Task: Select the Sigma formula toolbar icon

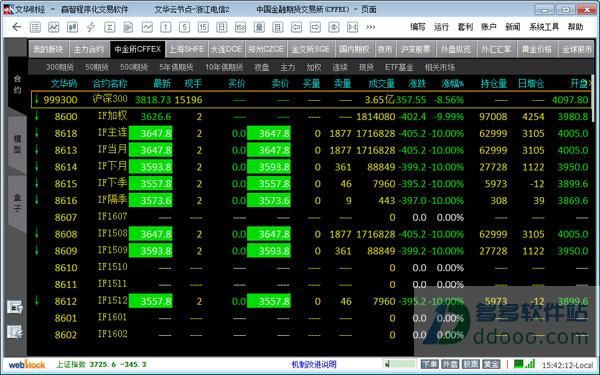Action: click(109, 27)
